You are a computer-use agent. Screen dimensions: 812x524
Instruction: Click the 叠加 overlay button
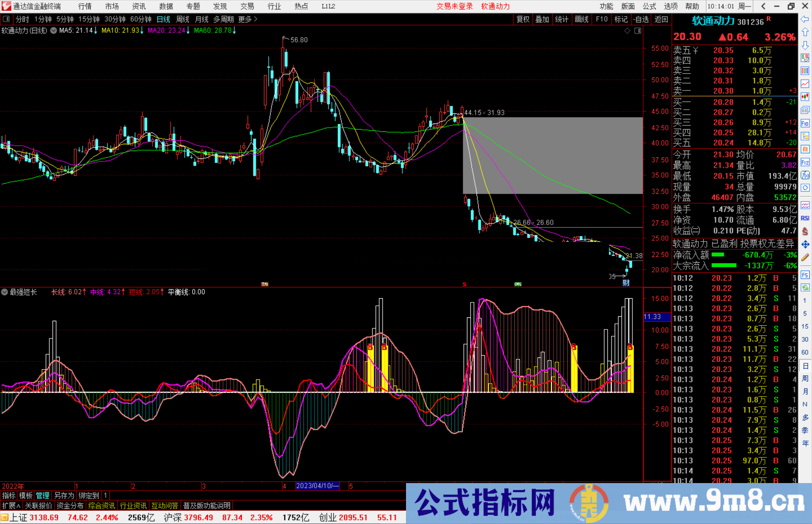point(542,19)
